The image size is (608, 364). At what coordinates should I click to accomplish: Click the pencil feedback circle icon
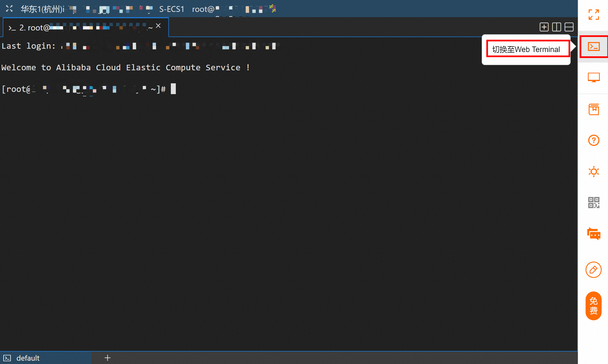593,270
